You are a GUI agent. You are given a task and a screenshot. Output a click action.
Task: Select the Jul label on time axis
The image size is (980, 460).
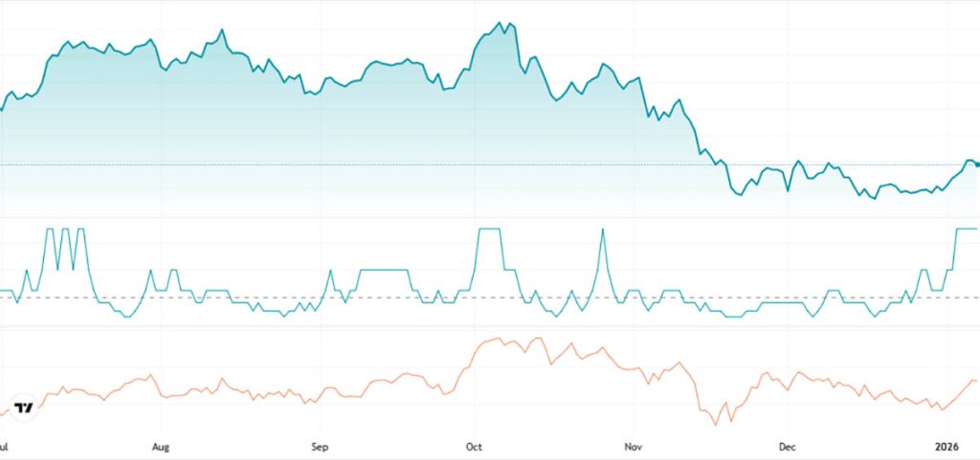pos(4,447)
